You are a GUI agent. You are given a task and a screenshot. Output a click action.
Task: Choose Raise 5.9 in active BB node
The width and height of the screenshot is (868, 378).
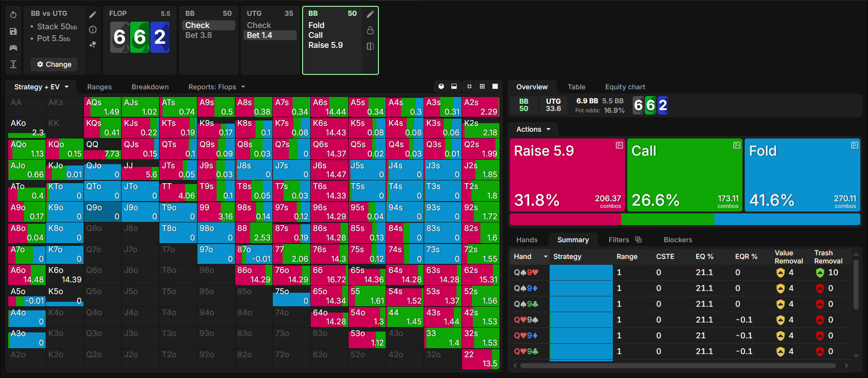(325, 45)
